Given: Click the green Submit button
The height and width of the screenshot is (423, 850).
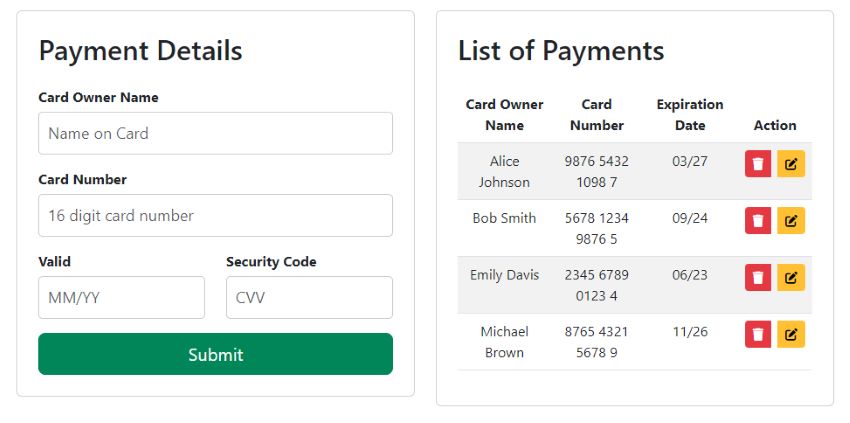Looking at the screenshot, I should [x=215, y=354].
